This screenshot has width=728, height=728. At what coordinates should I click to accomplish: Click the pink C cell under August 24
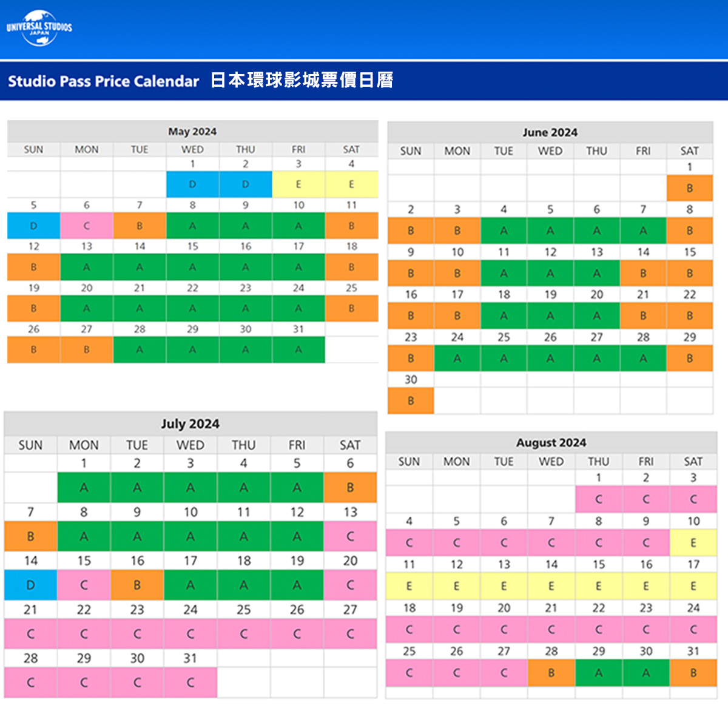click(x=693, y=630)
